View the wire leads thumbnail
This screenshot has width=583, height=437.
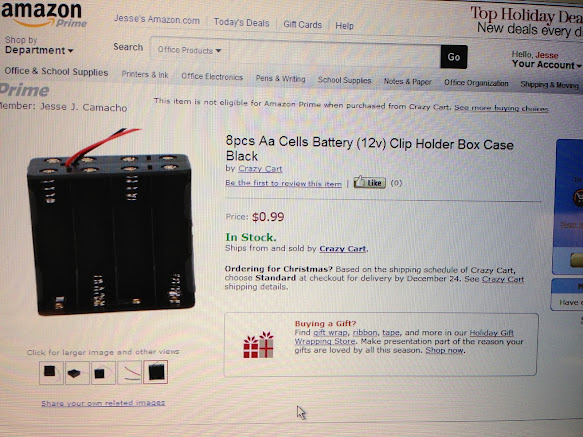129,373
